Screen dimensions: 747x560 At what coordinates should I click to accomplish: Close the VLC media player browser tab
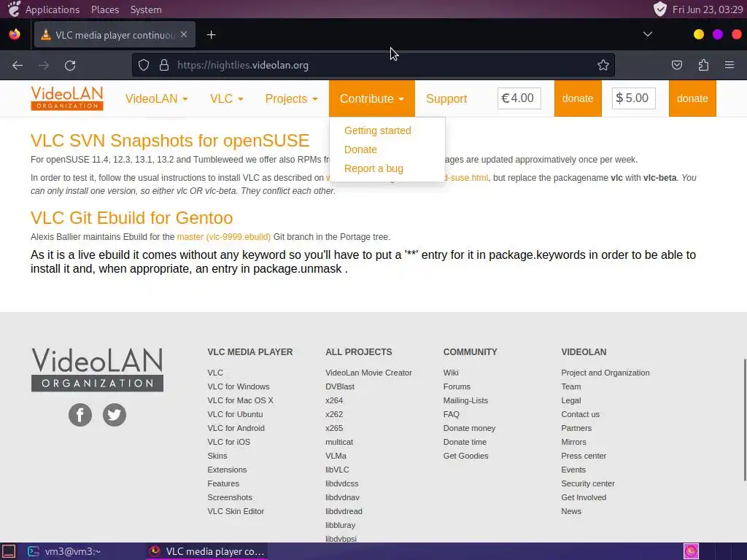pyautogui.click(x=184, y=35)
